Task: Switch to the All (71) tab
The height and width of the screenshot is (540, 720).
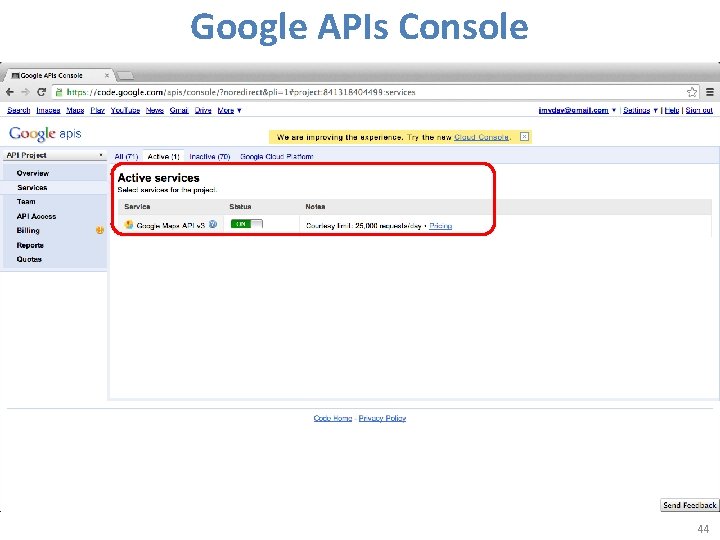Action: (x=126, y=157)
